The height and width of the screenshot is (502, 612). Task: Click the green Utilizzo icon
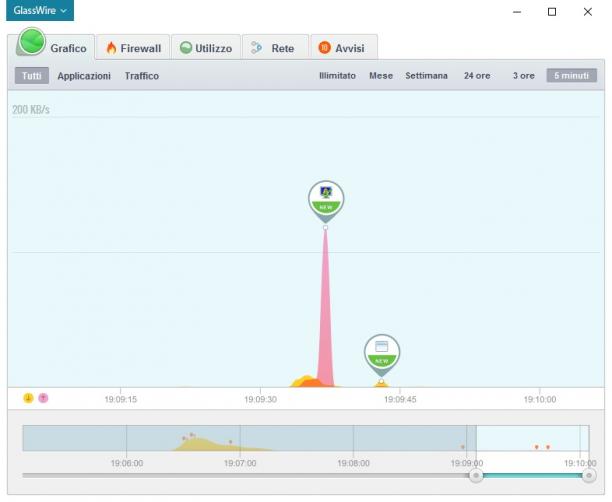(x=186, y=48)
